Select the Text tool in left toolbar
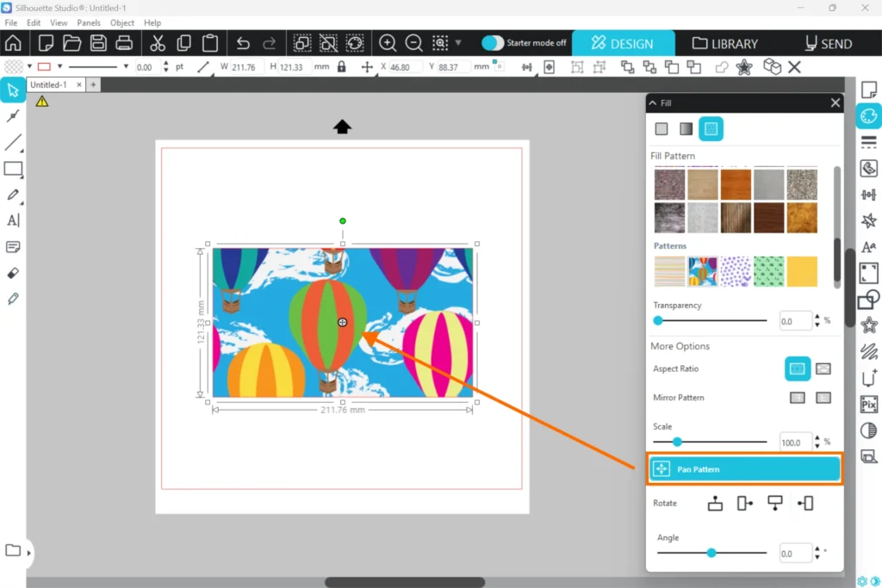The image size is (882, 588). 13,220
